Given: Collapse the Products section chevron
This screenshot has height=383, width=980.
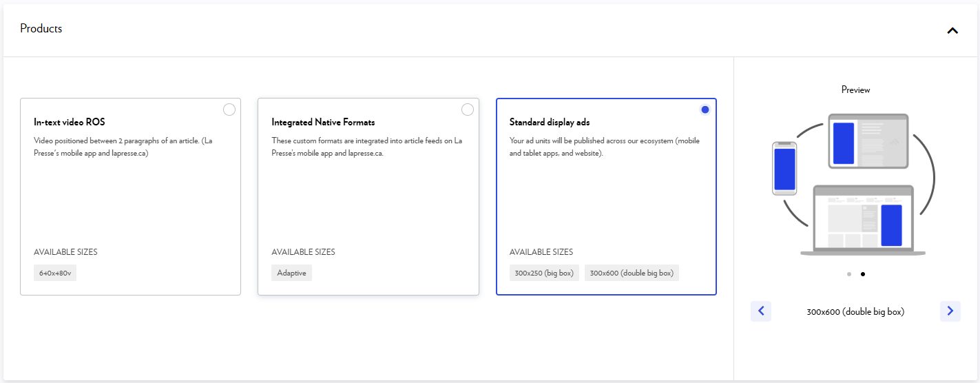Looking at the screenshot, I should [952, 30].
